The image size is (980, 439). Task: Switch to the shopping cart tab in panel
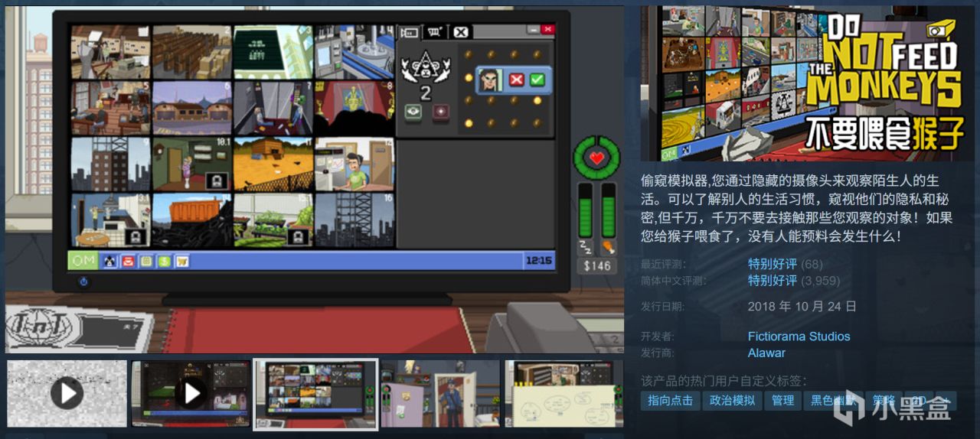(435, 31)
